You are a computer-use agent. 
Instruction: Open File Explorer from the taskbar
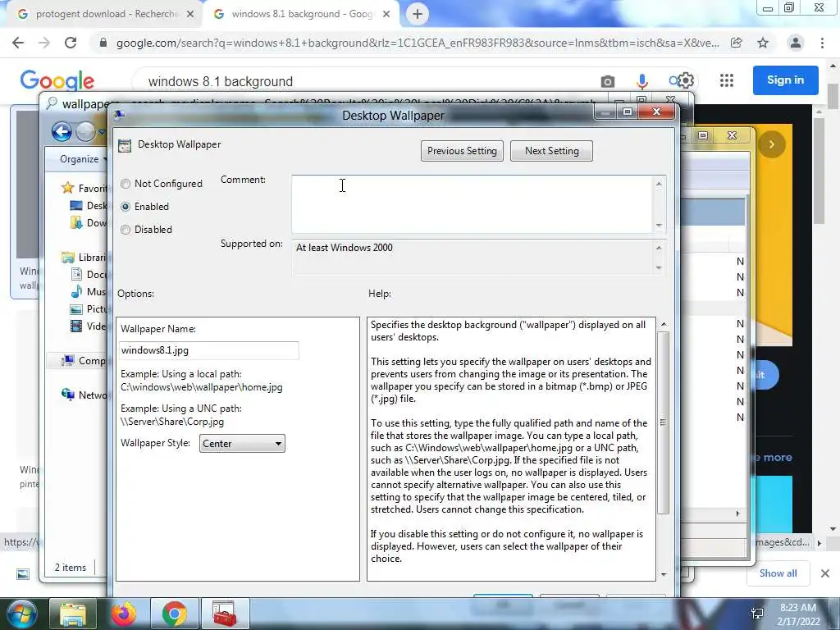(73, 614)
